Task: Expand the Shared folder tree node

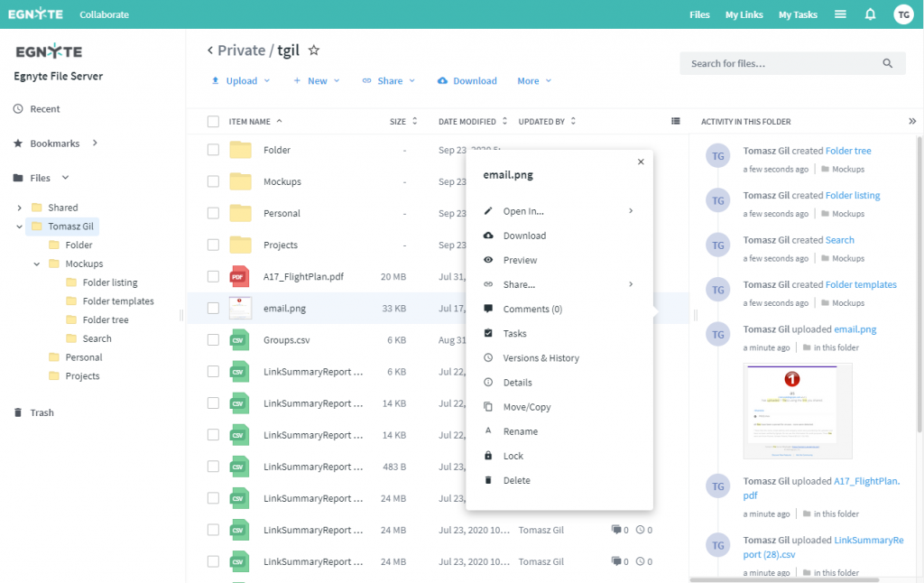Action: pyautogui.click(x=20, y=208)
